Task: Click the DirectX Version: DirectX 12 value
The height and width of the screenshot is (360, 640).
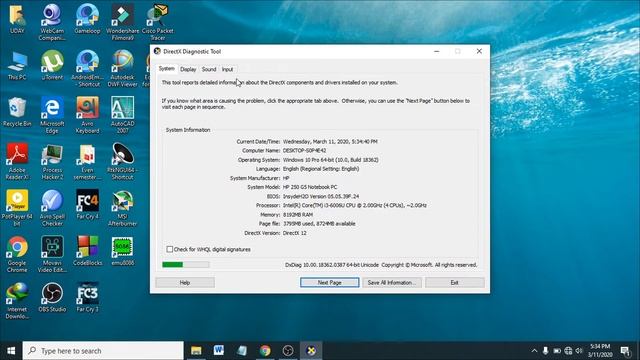Action: [295, 233]
